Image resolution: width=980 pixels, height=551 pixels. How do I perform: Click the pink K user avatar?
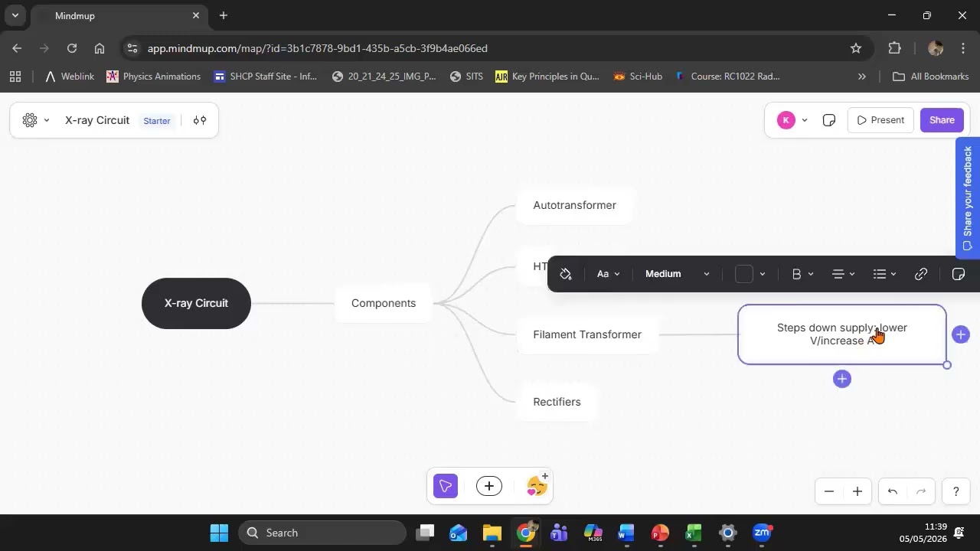pos(786,120)
